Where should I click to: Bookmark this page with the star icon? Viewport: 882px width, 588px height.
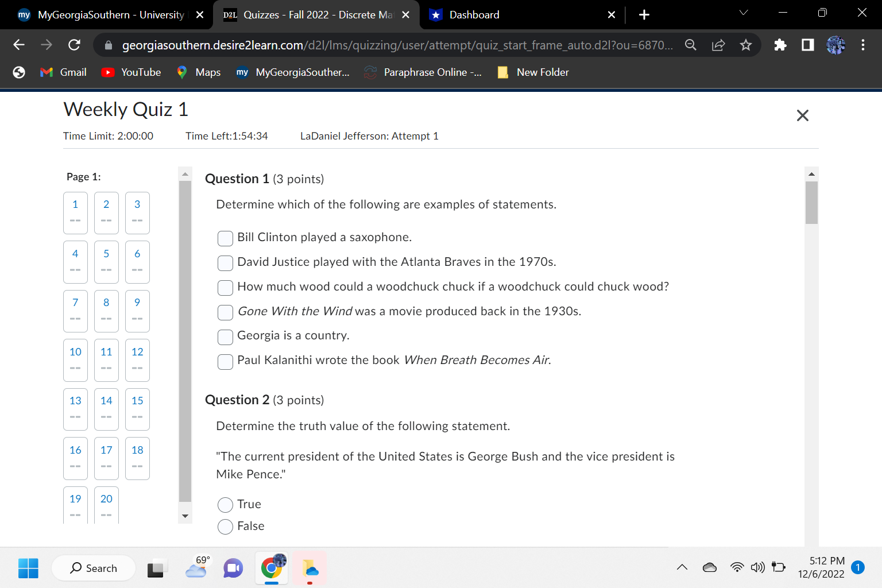tap(745, 45)
